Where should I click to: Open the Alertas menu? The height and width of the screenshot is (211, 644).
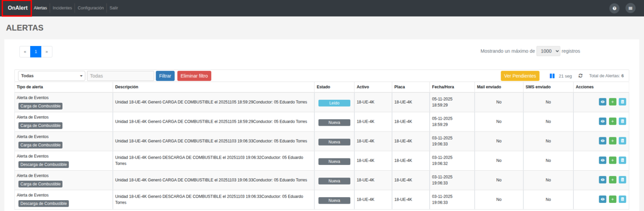pos(40,8)
